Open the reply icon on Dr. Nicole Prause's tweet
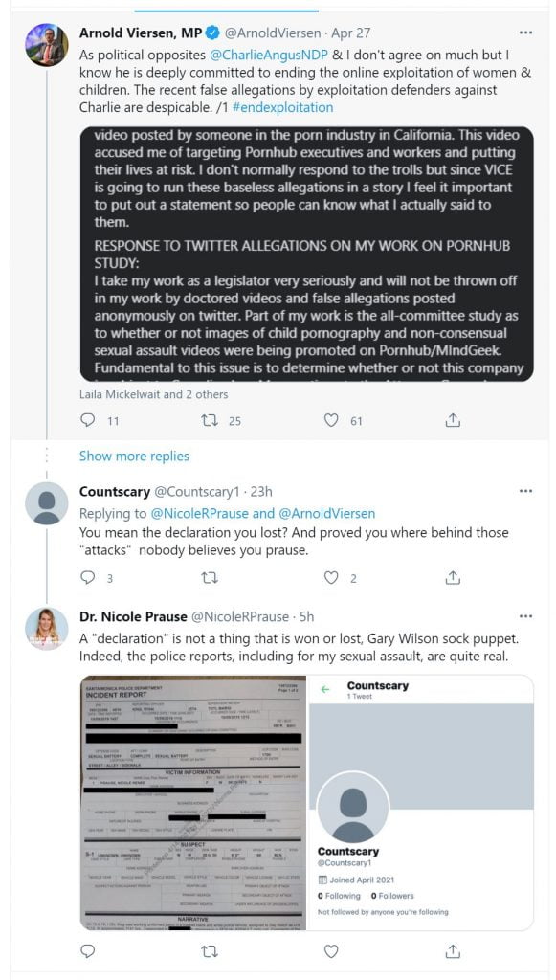The image size is (556, 980). tap(87, 951)
